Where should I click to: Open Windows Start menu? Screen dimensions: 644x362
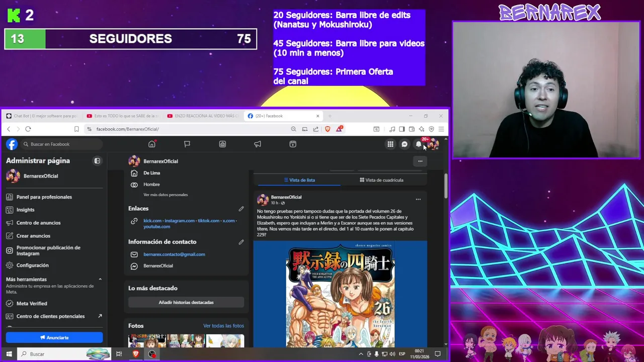coord(9,354)
